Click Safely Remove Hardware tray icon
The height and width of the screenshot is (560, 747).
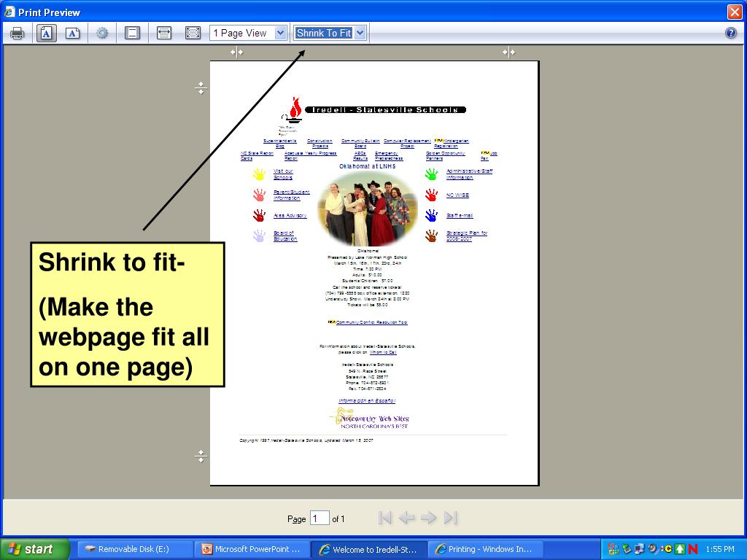click(627, 549)
